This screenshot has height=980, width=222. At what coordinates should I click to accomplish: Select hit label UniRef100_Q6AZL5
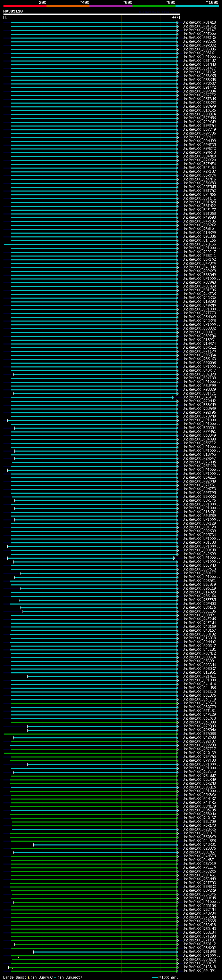pyautogui.click(x=199, y=477)
